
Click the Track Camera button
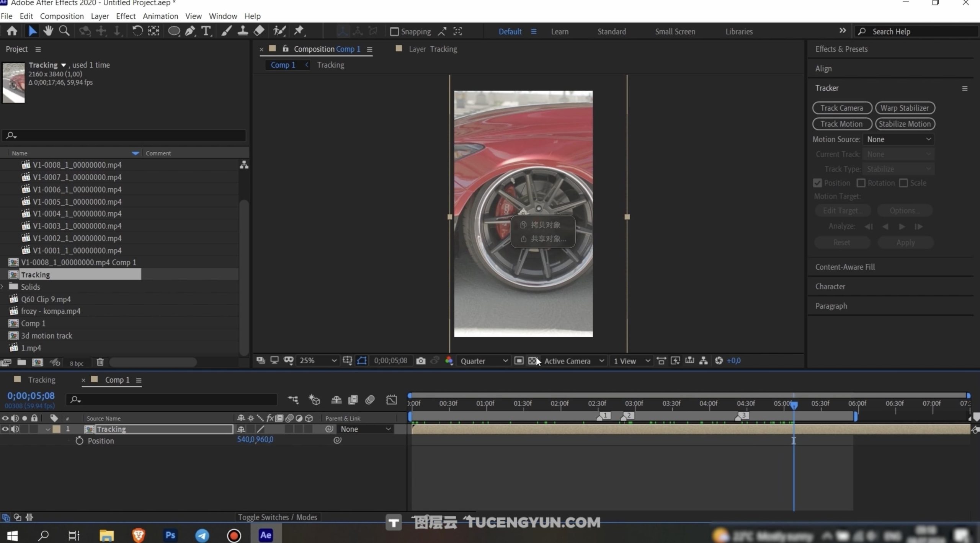[x=841, y=108]
